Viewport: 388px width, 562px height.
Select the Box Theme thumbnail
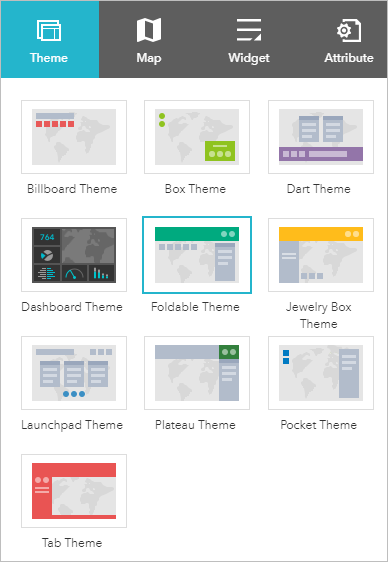[197, 137]
